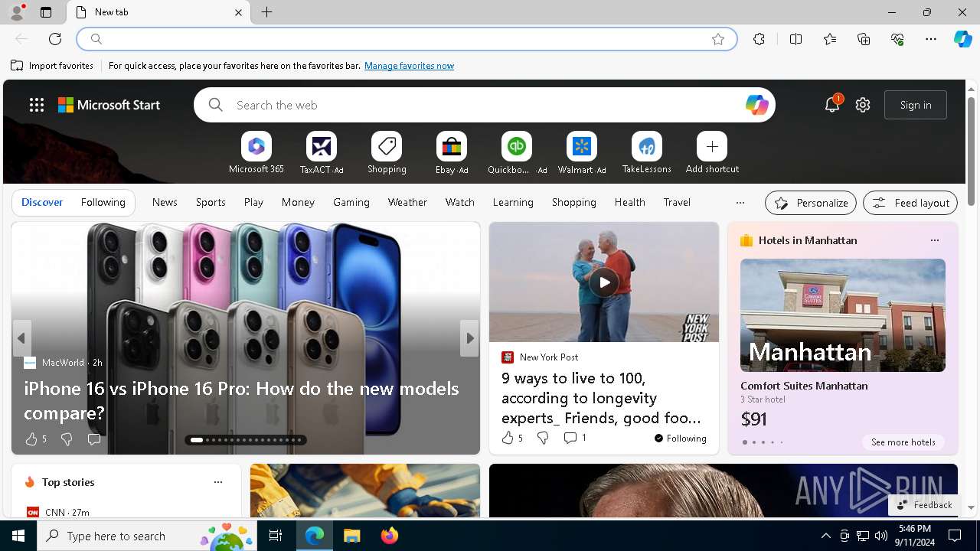Like the New York Post article

511,438
